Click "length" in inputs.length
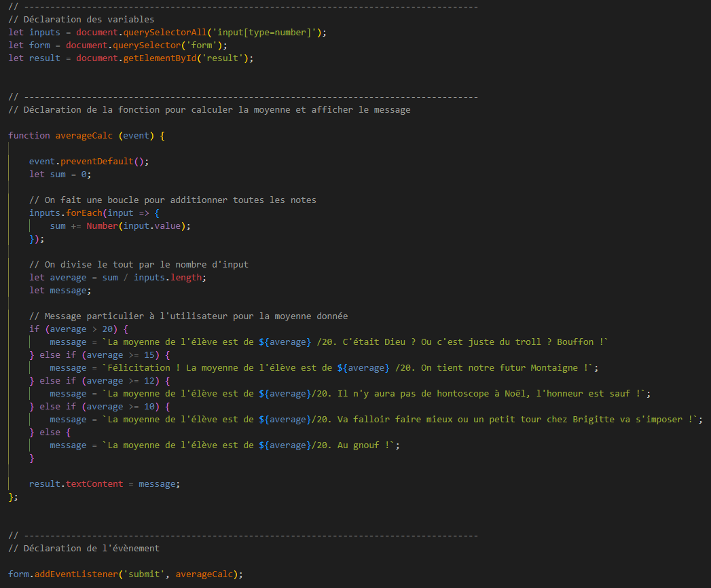The width and height of the screenshot is (711, 588). [186, 278]
